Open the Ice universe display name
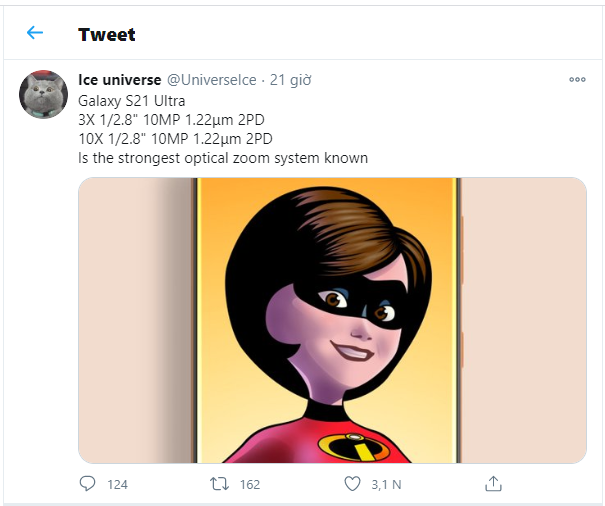 click(119, 79)
